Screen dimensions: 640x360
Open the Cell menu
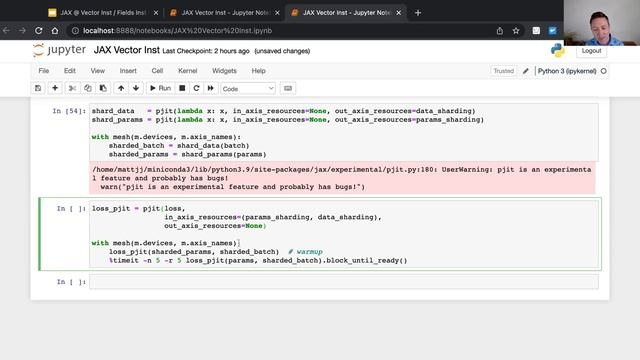coord(157,71)
